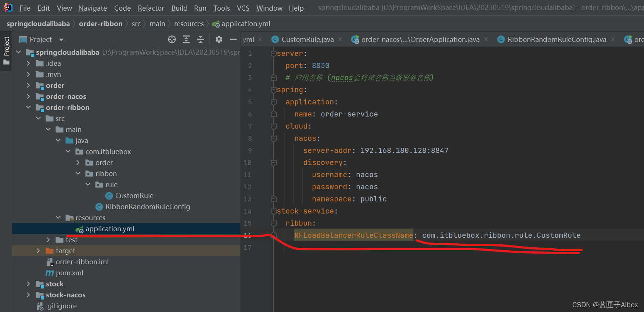Image resolution: width=644 pixels, height=312 pixels.
Task: Fold the spring block at line 4
Action: (x=273, y=90)
